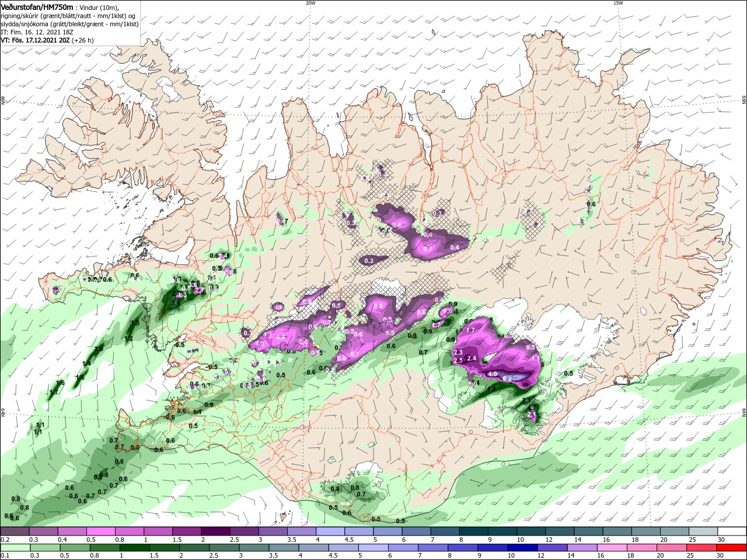Click the 'IT: Fim. 16. 12. 2021 18Z' line
This screenshot has width=747, height=560.
37,32
